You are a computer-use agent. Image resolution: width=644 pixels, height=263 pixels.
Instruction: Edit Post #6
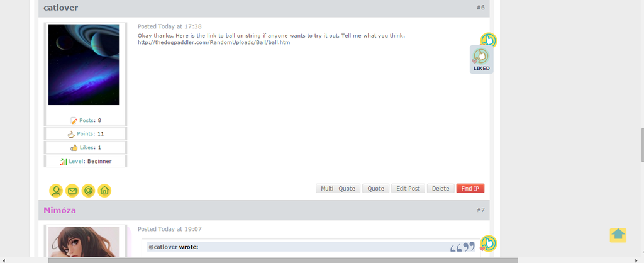[x=408, y=189]
